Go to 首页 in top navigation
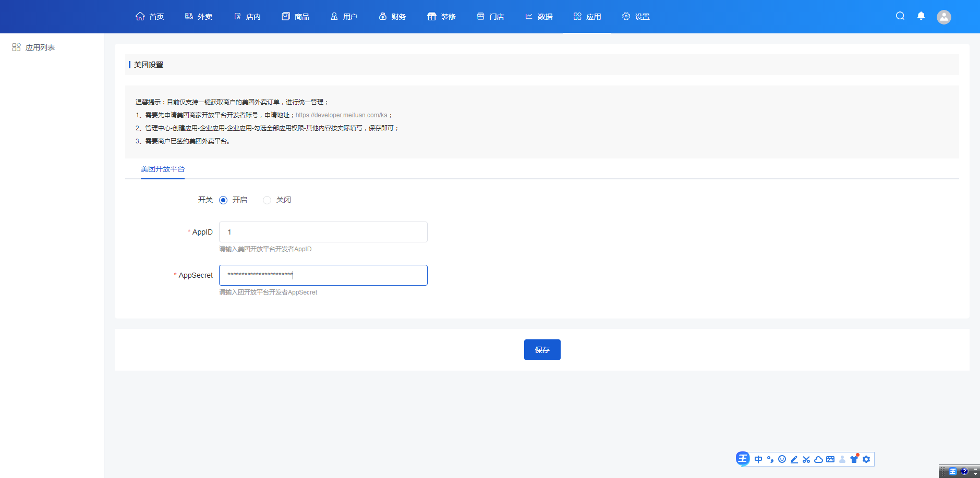This screenshot has height=478, width=980. (x=150, y=17)
